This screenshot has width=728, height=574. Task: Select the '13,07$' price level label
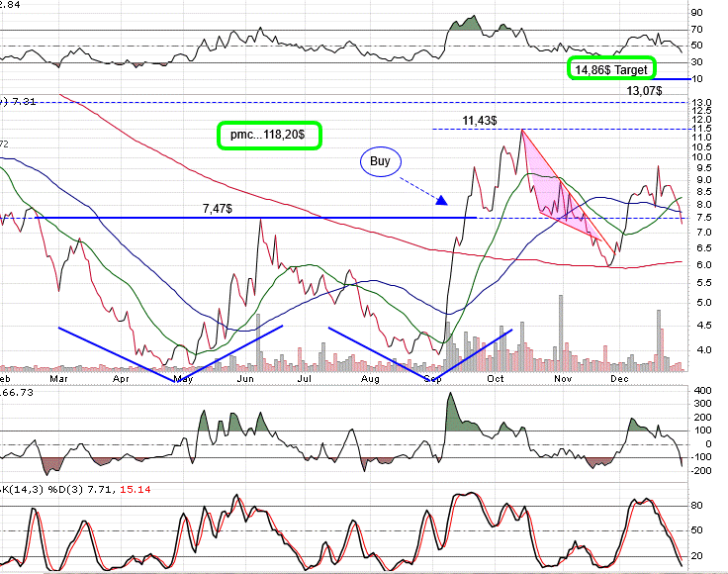coord(646,90)
